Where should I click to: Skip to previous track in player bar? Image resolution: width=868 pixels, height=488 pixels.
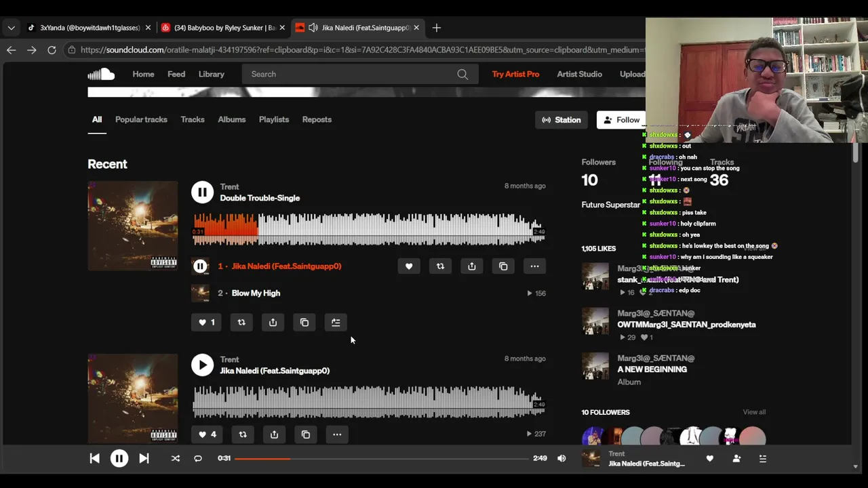point(94,458)
